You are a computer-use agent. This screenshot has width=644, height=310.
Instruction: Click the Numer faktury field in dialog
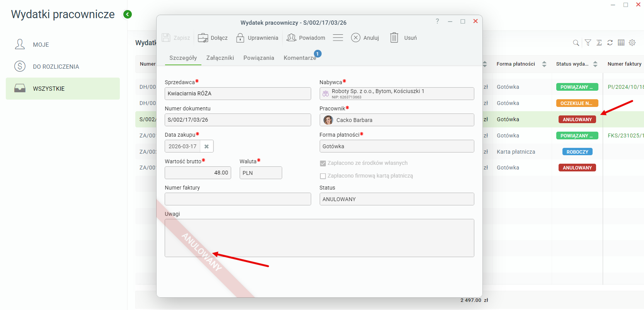pyautogui.click(x=238, y=199)
